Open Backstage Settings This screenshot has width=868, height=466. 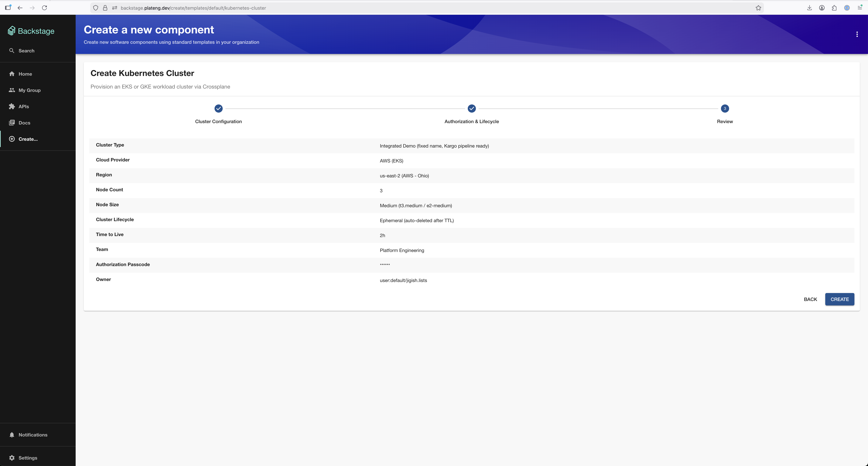[x=28, y=458]
